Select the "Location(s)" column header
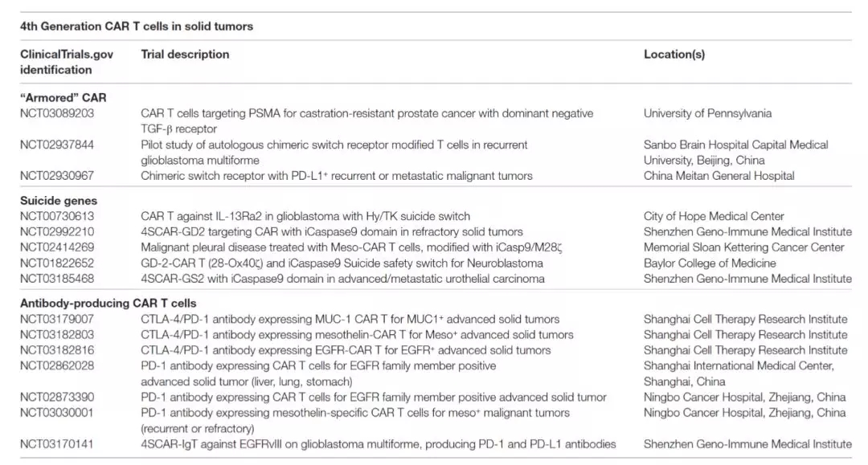The height and width of the screenshot is (465, 868). (674, 55)
